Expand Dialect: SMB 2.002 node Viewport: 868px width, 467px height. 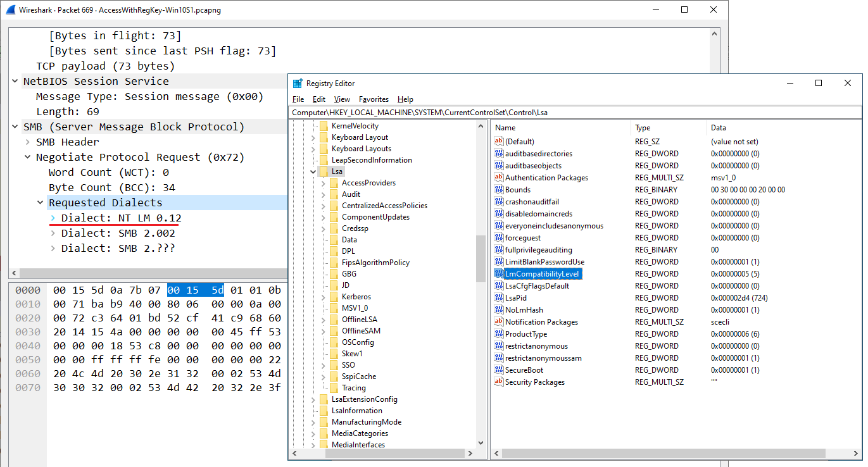53,233
